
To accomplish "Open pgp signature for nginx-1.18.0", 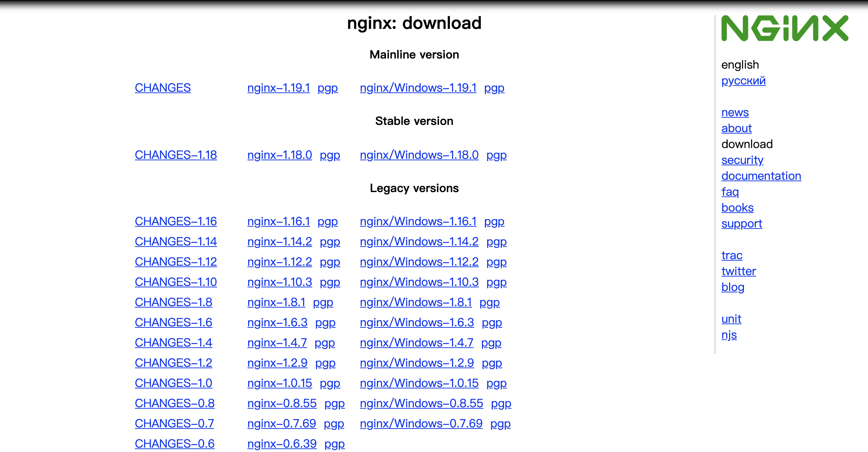I will point(330,155).
